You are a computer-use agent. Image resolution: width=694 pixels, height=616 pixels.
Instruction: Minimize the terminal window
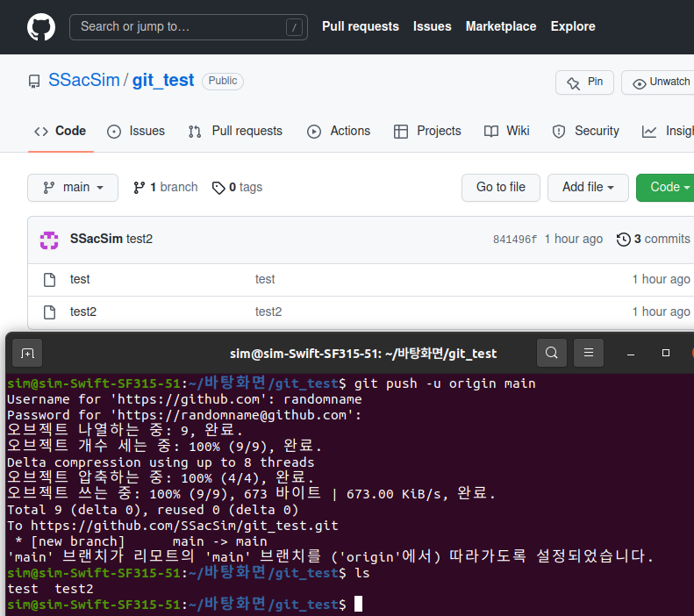pyautogui.click(x=631, y=353)
